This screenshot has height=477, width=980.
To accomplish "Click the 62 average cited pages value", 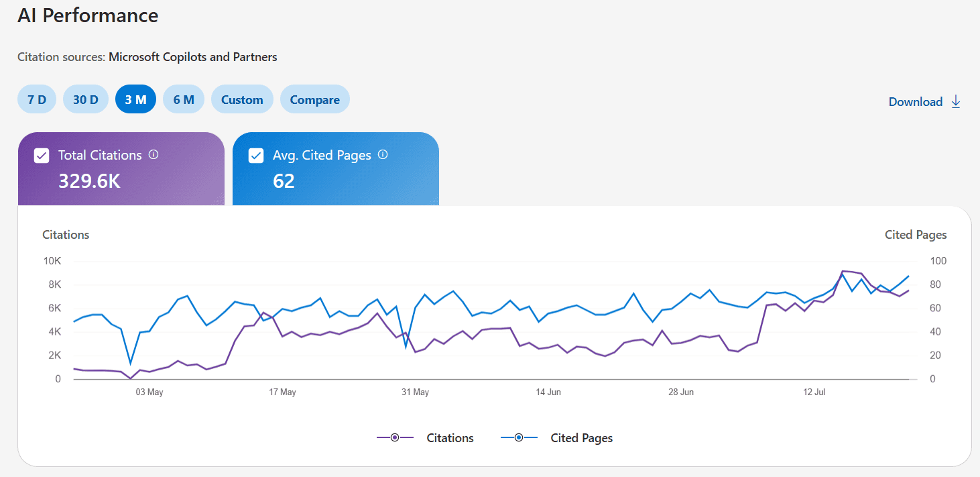I will point(284,181).
